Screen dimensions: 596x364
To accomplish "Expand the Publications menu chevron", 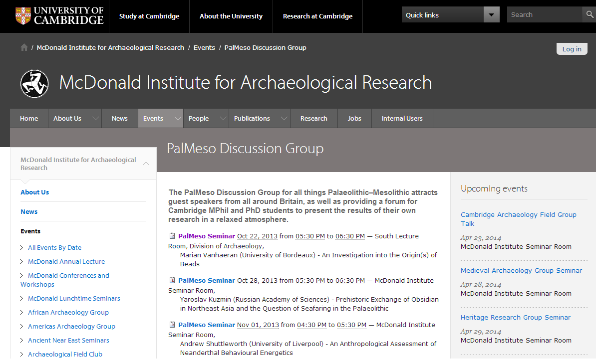I will click(284, 118).
